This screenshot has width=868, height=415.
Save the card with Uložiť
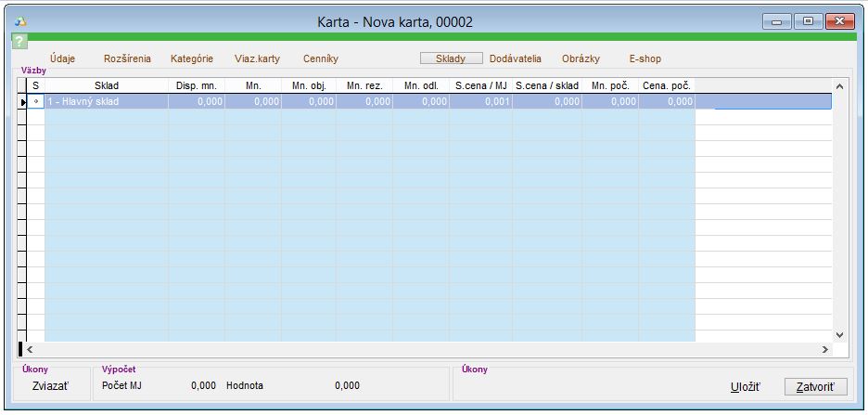click(x=746, y=386)
